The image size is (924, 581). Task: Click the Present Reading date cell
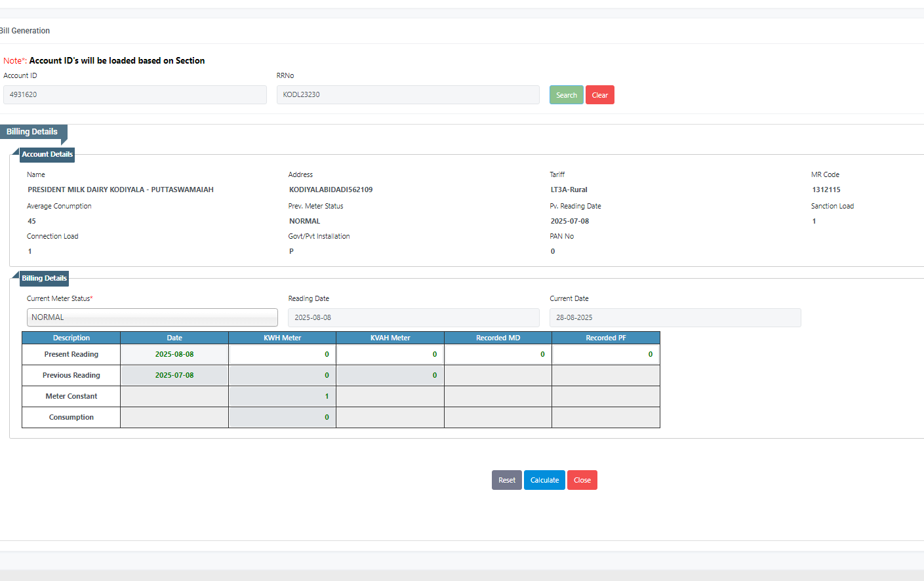pos(174,354)
